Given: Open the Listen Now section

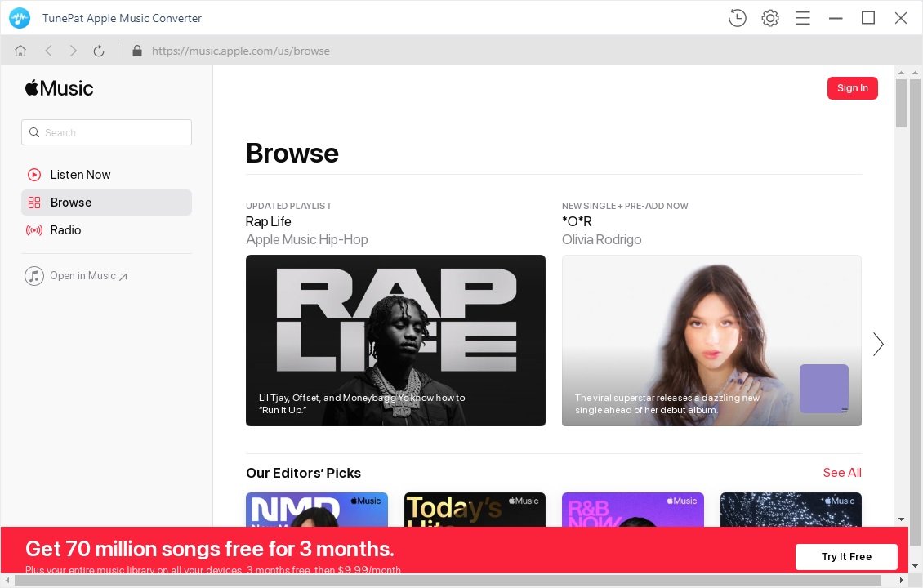Looking at the screenshot, I should [106, 175].
